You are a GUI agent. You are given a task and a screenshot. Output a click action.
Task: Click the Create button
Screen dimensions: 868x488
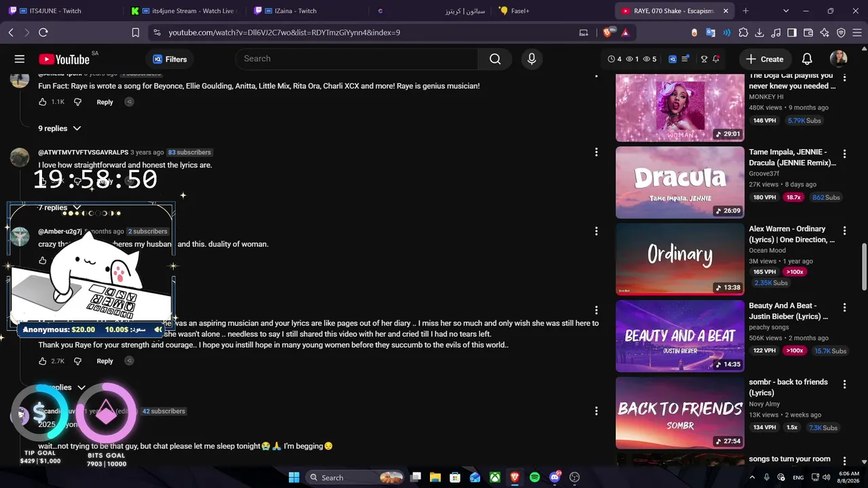click(765, 59)
